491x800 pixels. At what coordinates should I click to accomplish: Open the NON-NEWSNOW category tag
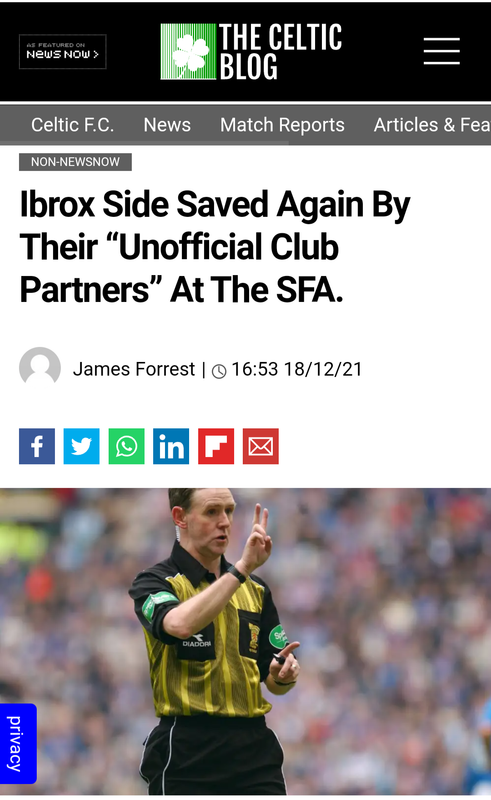point(75,162)
